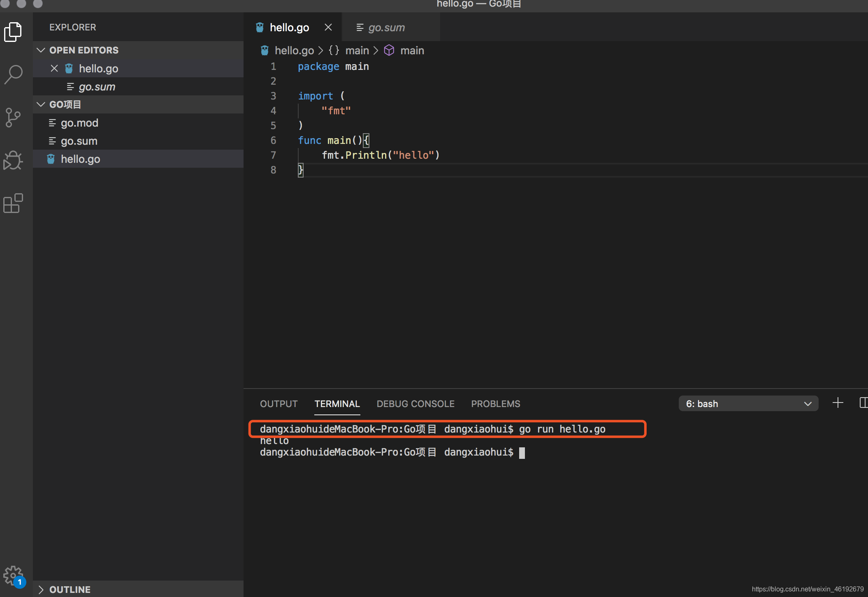The height and width of the screenshot is (597, 868).
Task: Open the Explorer view in activity bar
Action: [13, 32]
